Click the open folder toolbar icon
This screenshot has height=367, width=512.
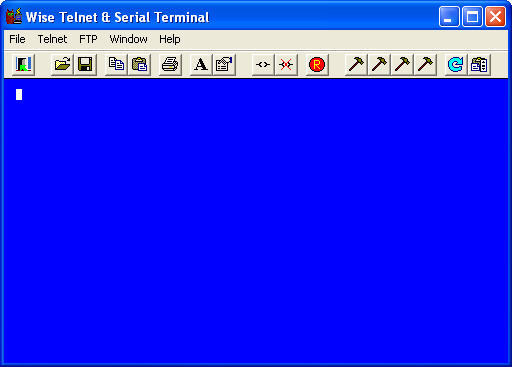tap(62, 64)
